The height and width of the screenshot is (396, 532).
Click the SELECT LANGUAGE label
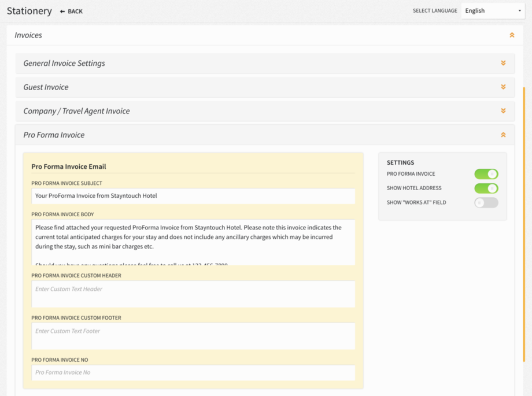pyautogui.click(x=435, y=11)
